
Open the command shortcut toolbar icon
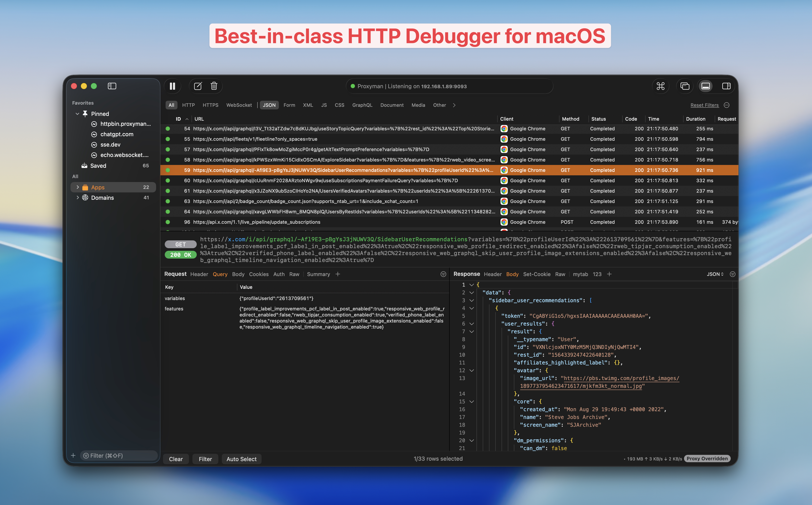pos(660,86)
